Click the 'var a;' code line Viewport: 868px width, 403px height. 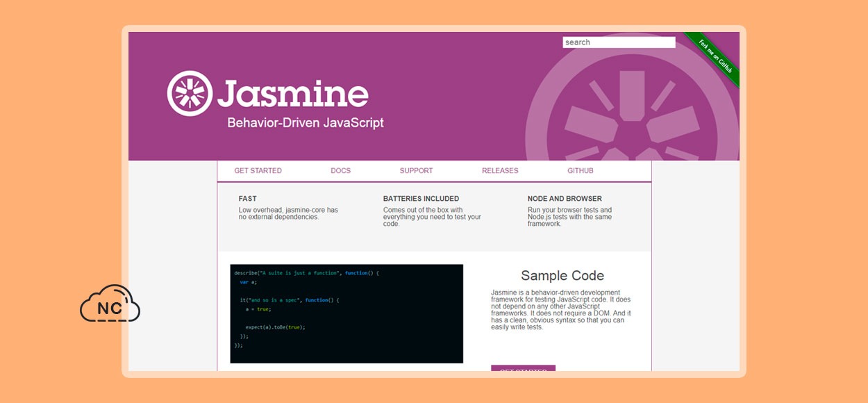click(x=249, y=282)
